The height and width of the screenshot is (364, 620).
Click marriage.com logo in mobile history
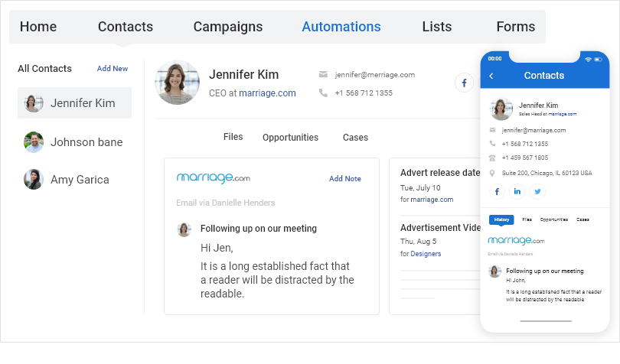[x=516, y=240]
